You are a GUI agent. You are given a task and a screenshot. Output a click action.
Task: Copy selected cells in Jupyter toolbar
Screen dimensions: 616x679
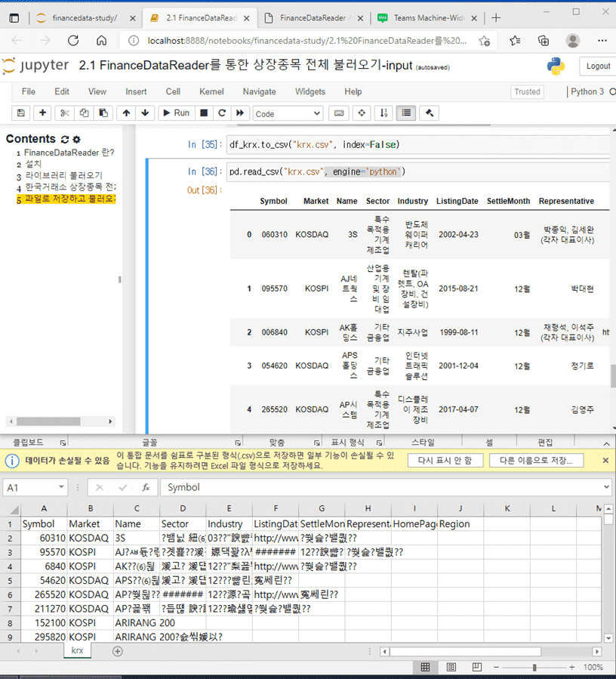84,113
